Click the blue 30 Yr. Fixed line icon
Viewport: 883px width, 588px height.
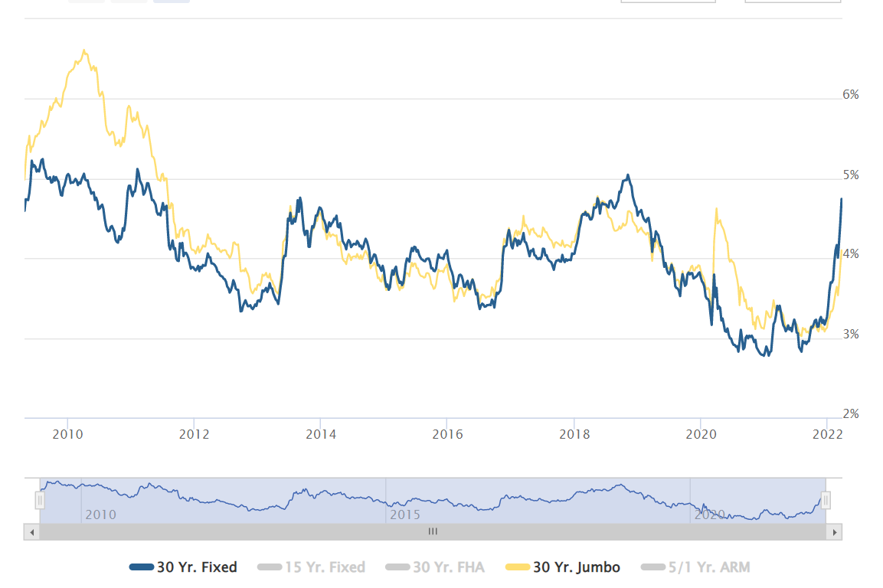tap(142, 567)
